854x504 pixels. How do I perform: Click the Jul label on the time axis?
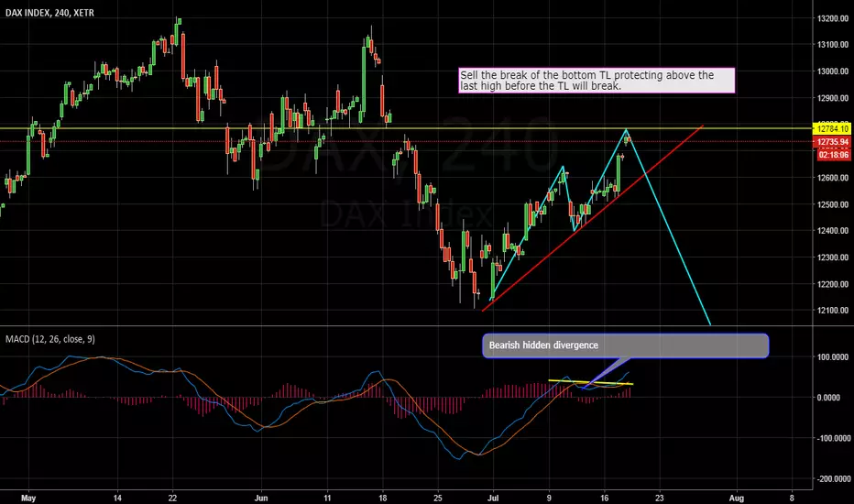coord(494,498)
